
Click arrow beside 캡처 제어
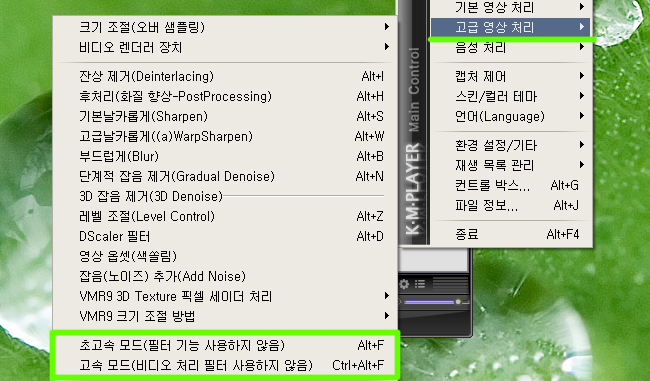tap(582, 76)
